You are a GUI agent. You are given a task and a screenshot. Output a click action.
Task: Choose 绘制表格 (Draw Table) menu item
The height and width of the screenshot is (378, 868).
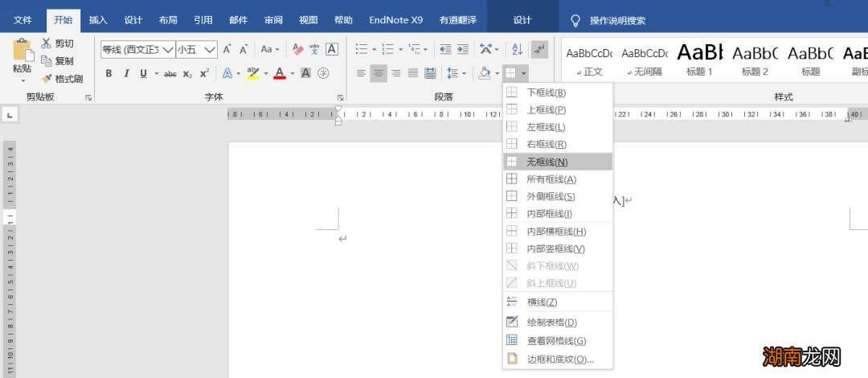point(558,322)
